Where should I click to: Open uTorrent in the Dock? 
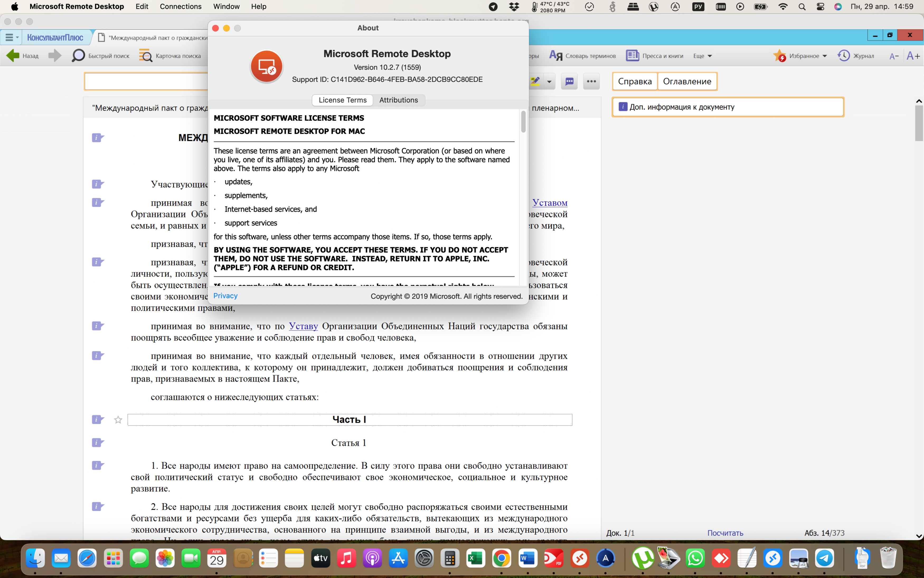pyautogui.click(x=643, y=558)
